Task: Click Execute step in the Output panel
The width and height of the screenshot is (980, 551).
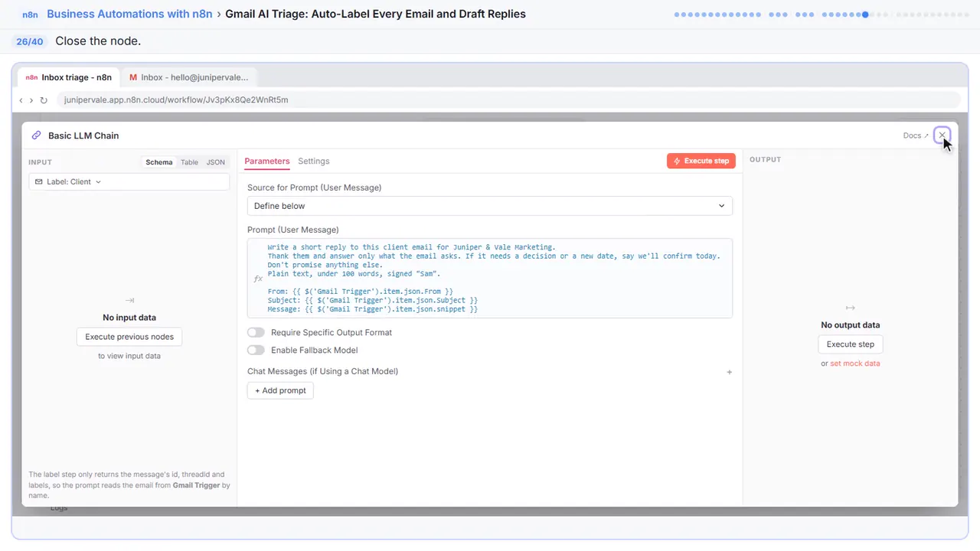Action: 851,344
